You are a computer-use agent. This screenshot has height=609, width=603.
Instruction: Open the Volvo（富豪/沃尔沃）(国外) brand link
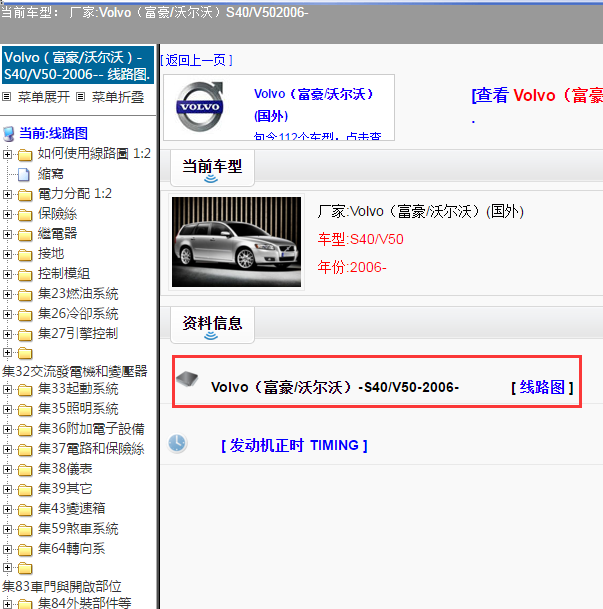(x=313, y=105)
